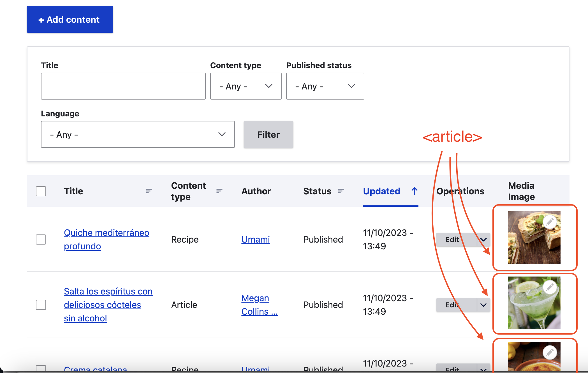Click the Updated ascending arrow icon

click(x=415, y=191)
